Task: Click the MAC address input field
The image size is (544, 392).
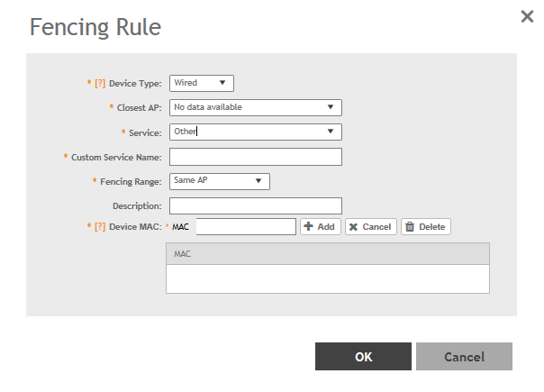Action: click(x=246, y=226)
